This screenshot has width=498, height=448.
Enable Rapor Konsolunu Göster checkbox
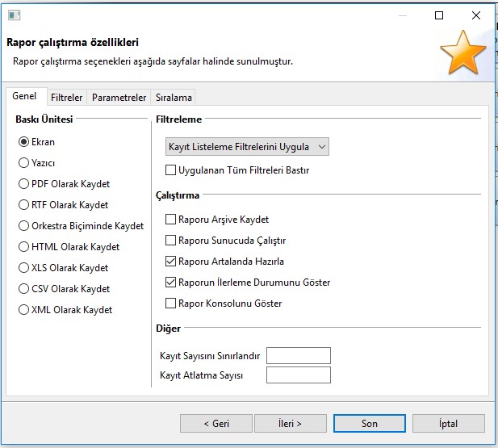click(170, 304)
